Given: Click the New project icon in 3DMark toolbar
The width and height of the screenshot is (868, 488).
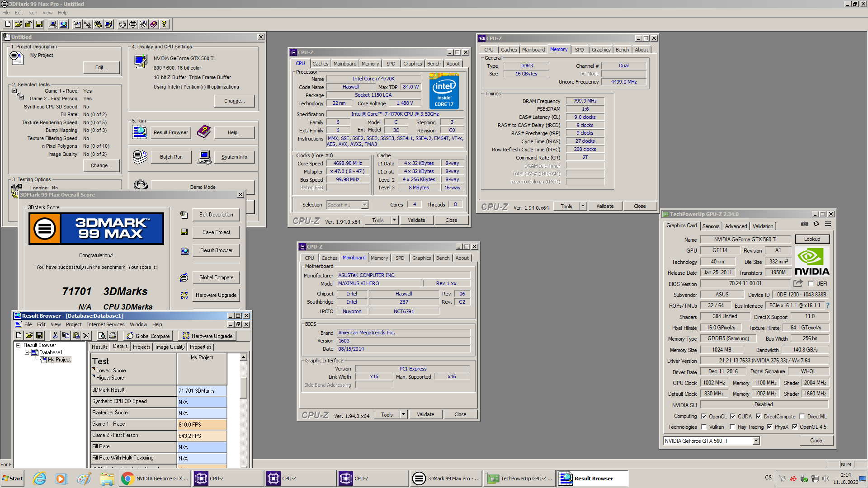Looking at the screenshot, I should [8, 24].
